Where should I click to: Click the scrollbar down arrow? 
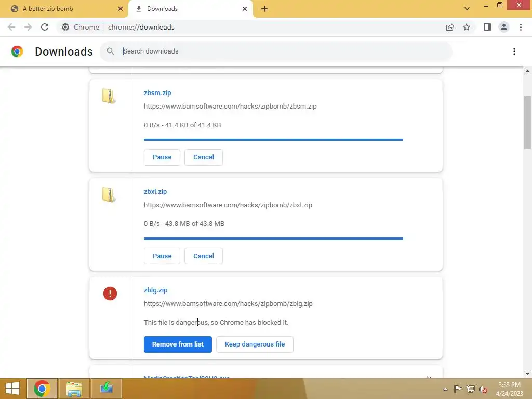(527, 374)
